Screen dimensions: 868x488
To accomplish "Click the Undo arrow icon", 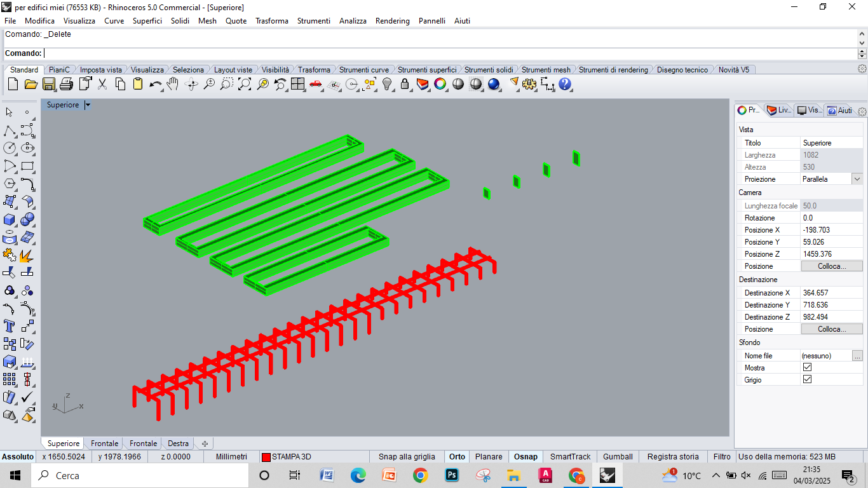I will pos(156,84).
